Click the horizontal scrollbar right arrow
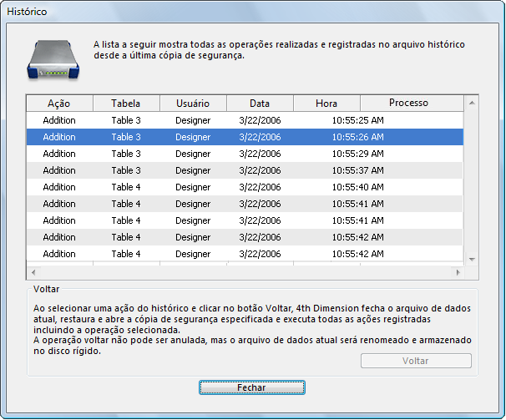This screenshot has height=420, width=506. (x=458, y=272)
